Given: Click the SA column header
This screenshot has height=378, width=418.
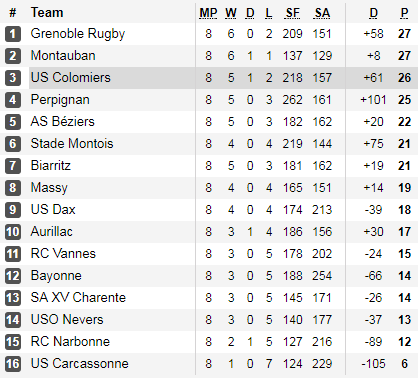Looking at the screenshot, I should pos(322,13).
